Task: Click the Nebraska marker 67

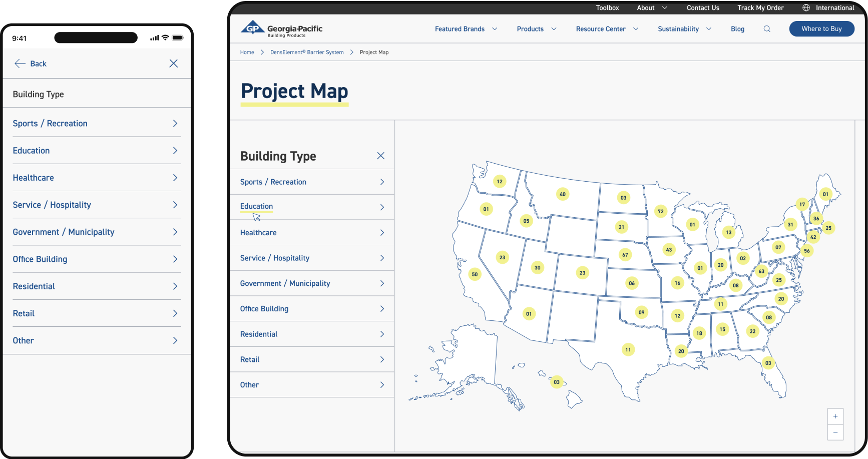Action: pos(625,255)
